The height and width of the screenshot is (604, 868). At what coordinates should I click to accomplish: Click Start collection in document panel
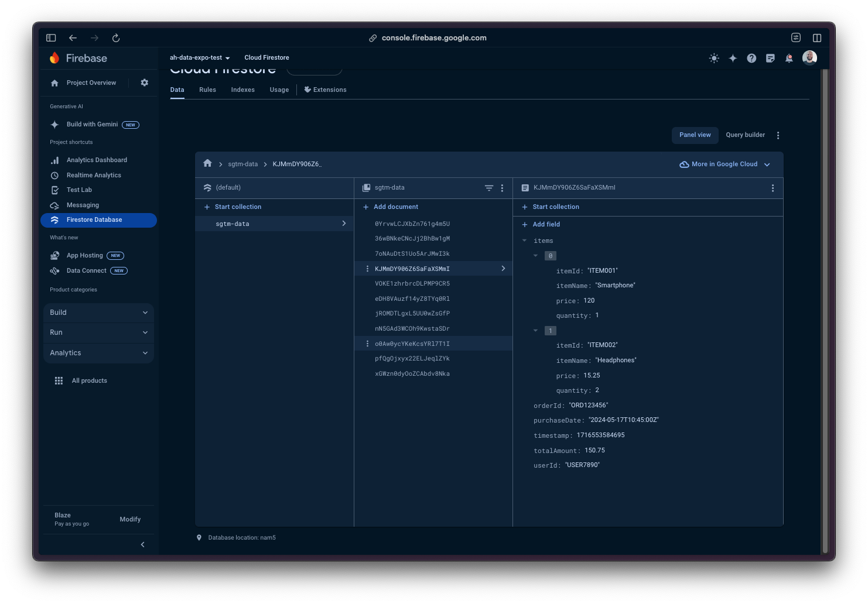[x=550, y=207]
